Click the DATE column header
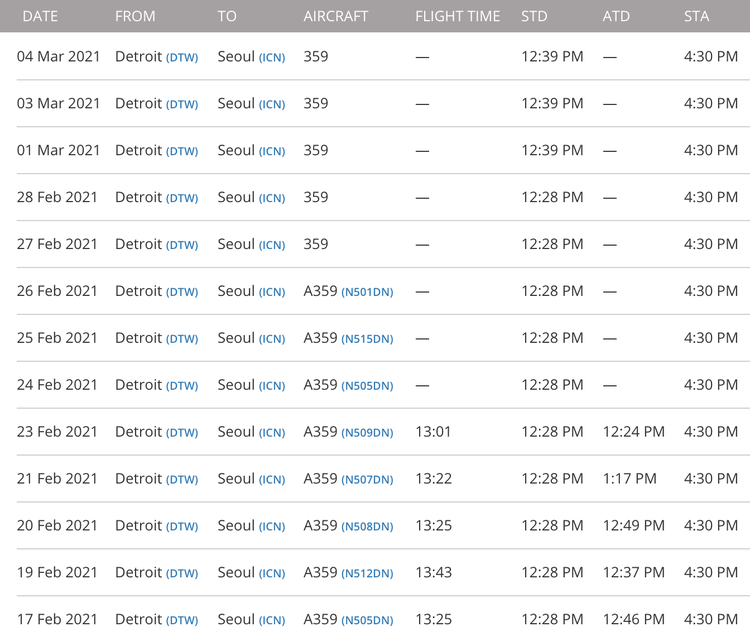 [x=40, y=16]
